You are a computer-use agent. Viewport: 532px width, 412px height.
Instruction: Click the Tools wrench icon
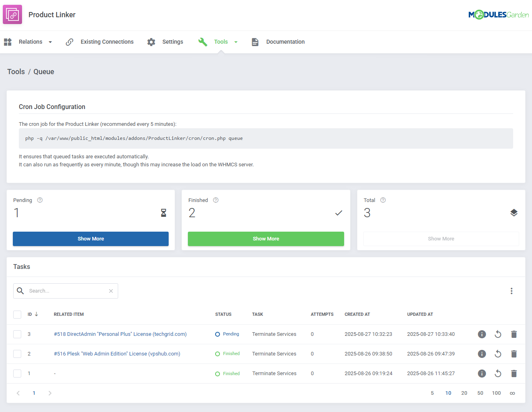pos(203,42)
